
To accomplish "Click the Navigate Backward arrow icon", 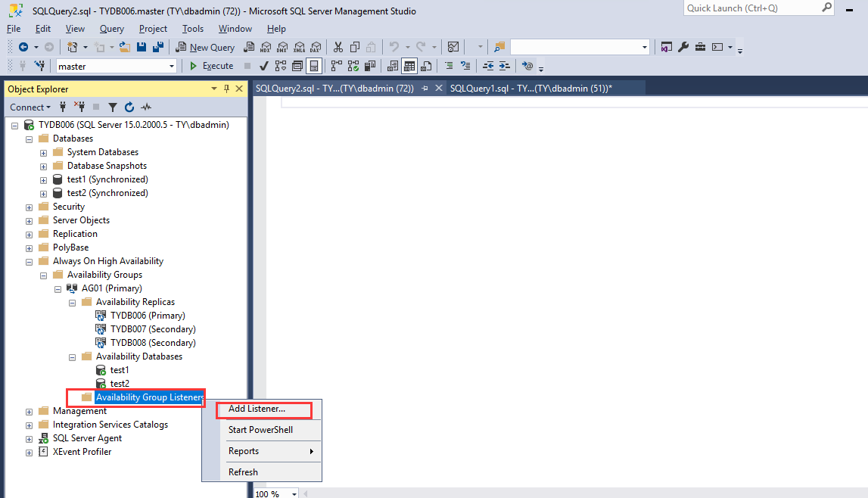I will 23,48.
